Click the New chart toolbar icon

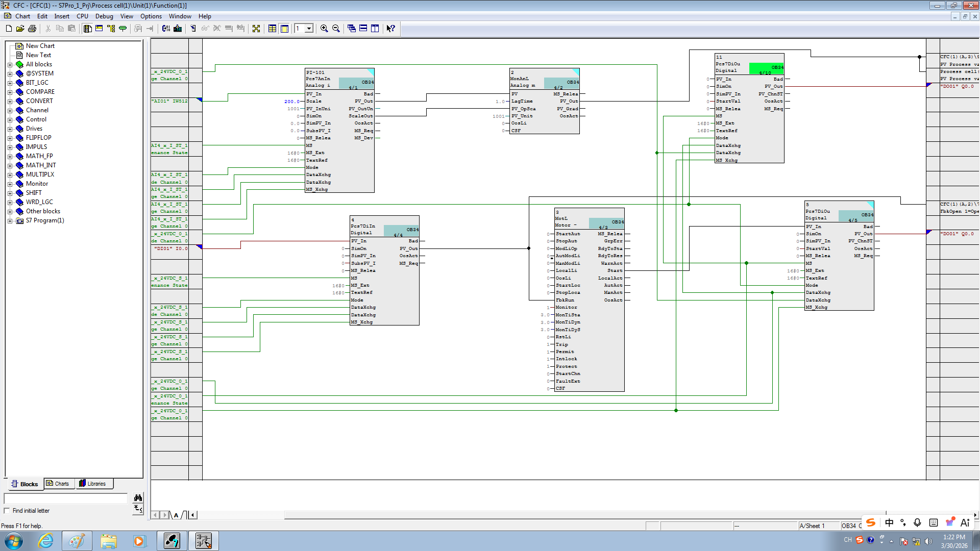tap(9, 29)
